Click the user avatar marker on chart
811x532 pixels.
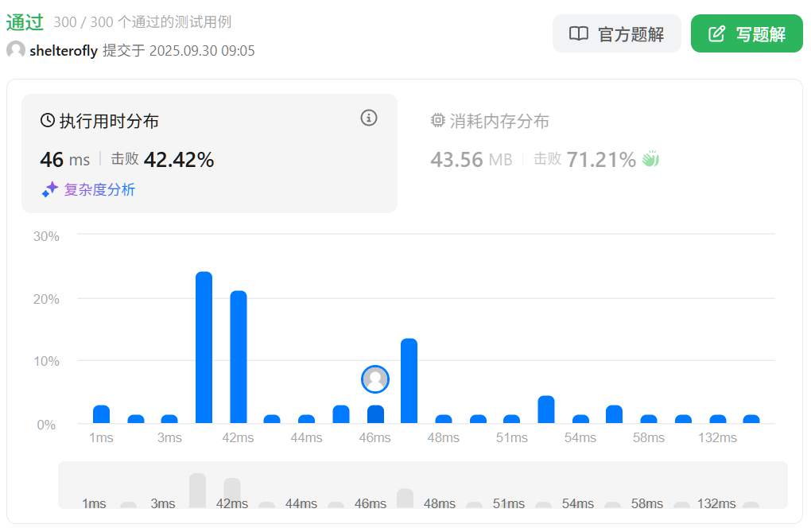click(375, 379)
